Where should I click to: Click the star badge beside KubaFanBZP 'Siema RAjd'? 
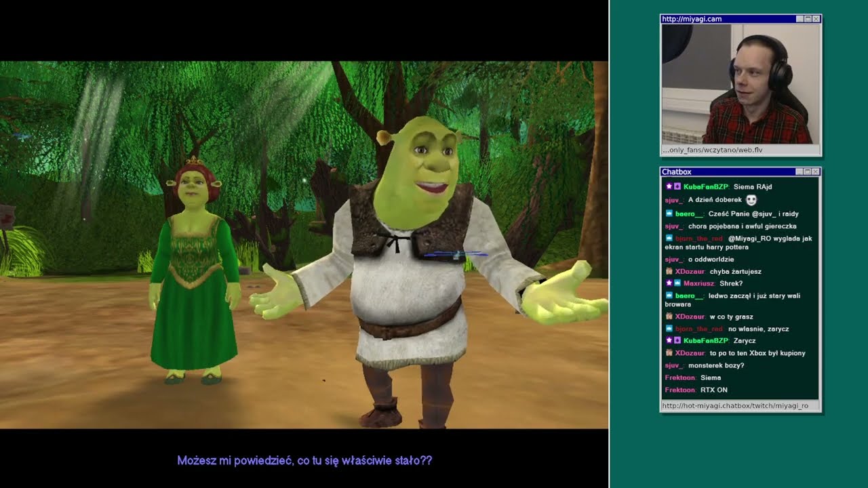(x=669, y=186)
